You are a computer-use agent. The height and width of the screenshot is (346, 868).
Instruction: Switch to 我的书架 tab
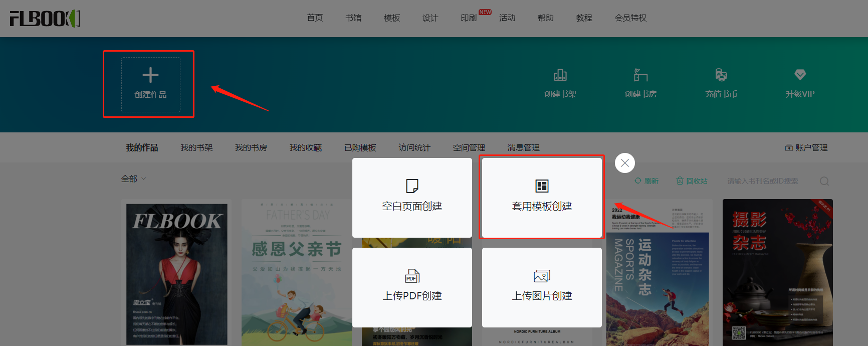(x=196, y=147)
